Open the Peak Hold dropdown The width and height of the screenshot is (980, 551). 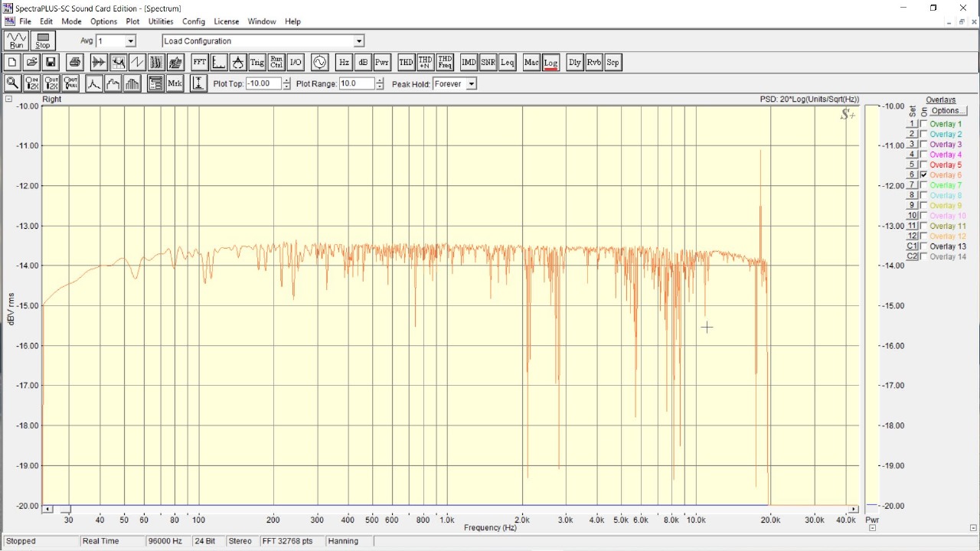[x=471, y=84]
